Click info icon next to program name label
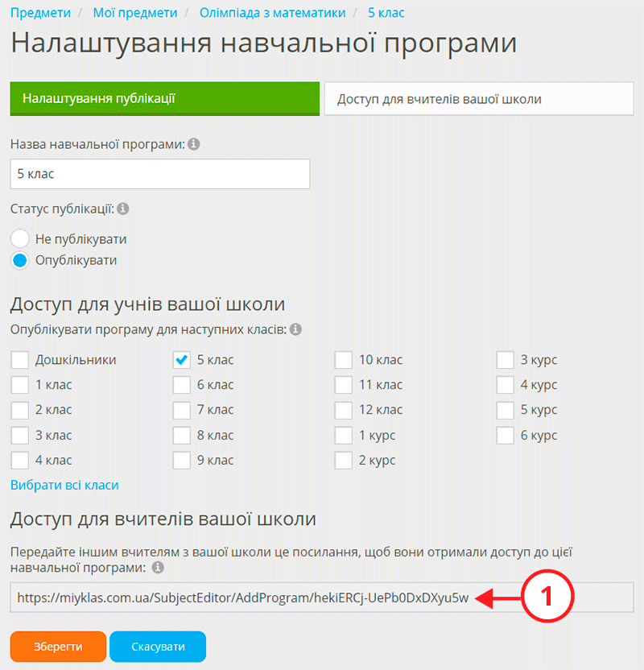Screen dimensions: 644x670 193,145
